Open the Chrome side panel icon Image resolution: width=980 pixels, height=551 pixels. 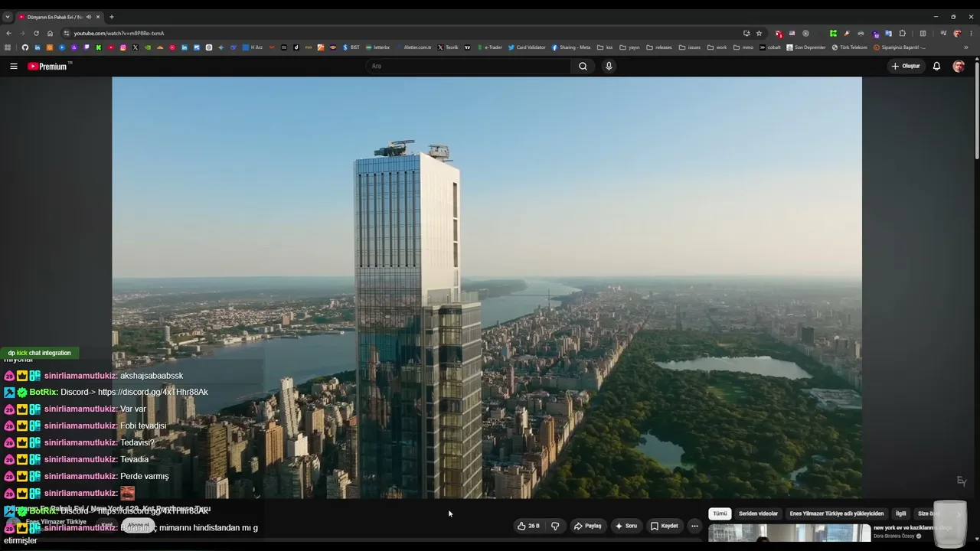923,33
